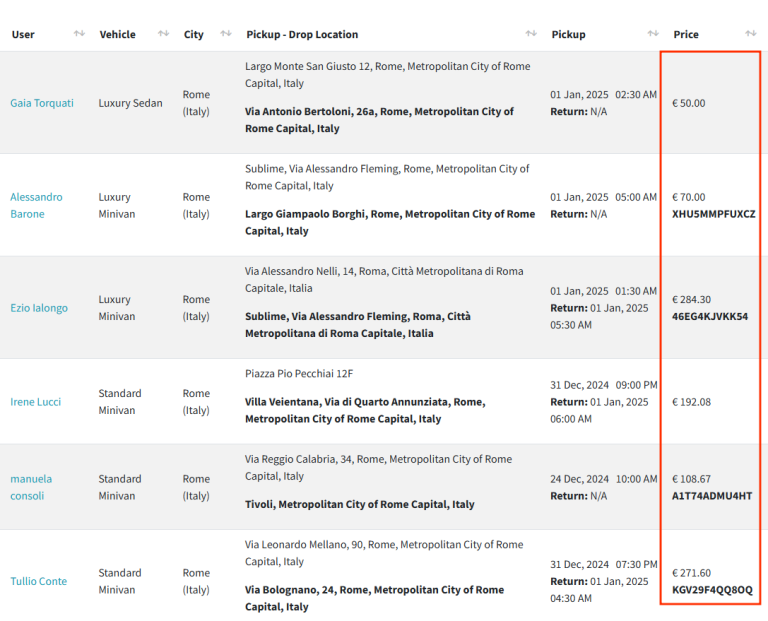Click the € 50.00 price cell

[689, 103]
